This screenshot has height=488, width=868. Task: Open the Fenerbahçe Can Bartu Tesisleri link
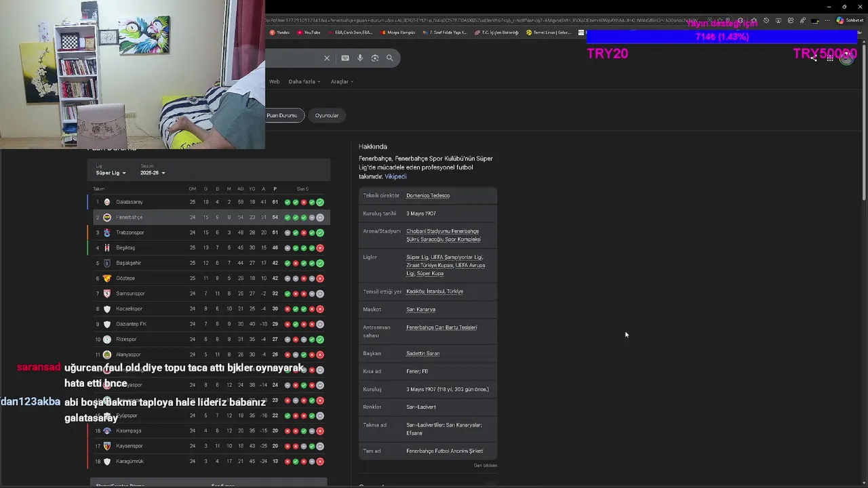[x=441, y=327]
